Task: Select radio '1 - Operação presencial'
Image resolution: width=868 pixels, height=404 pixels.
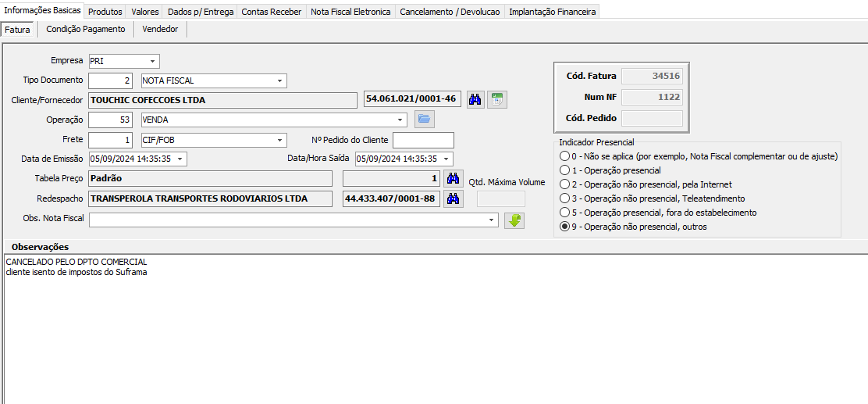Action: tap(565, 170)
